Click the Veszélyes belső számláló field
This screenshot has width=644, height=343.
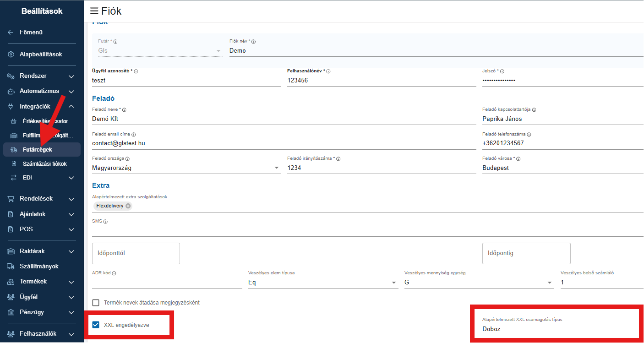tap(602, 283)
